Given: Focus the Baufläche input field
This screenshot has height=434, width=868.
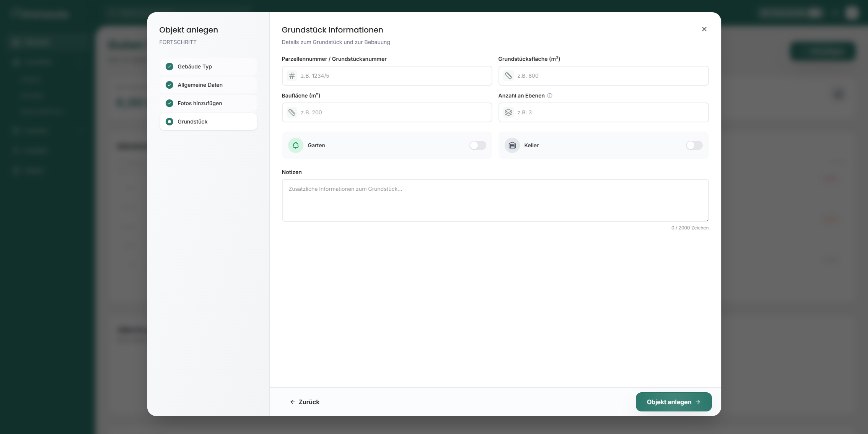Looking at the screenshot, I should point(387,112).
